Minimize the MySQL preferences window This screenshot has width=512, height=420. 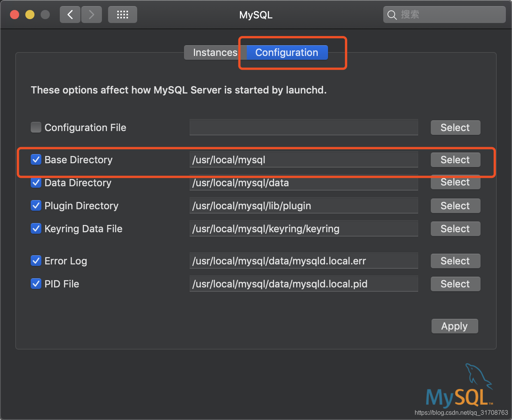(x=30, y=15)
